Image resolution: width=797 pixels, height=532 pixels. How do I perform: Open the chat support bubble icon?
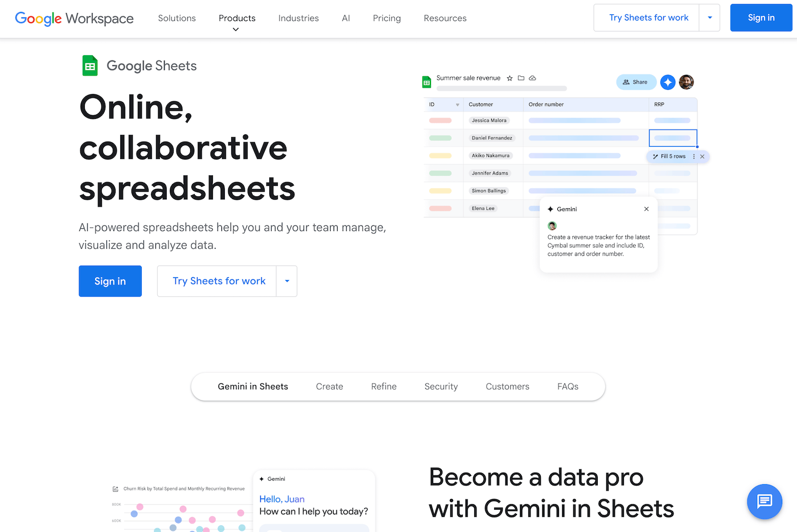click(764, 501)
